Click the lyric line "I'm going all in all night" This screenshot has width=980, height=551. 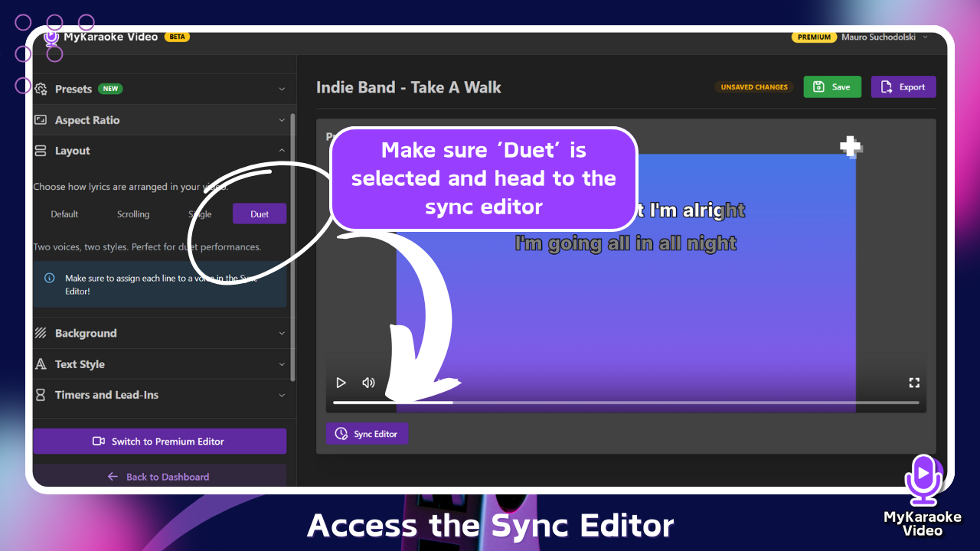point(626,243)
